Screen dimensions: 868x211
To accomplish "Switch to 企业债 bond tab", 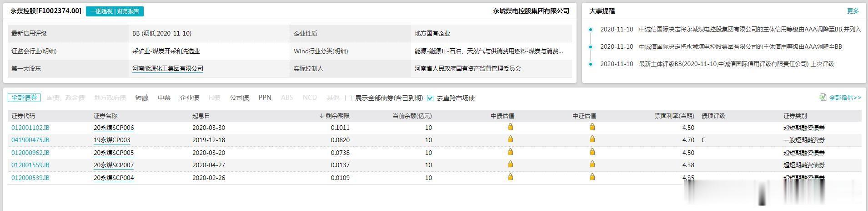I will click(x=190, y=98).
